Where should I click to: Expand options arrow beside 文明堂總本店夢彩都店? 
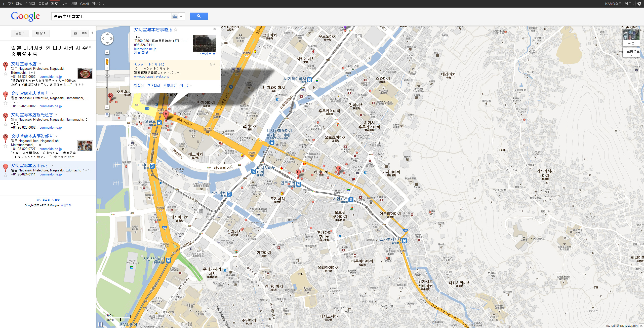coord(57,136)
